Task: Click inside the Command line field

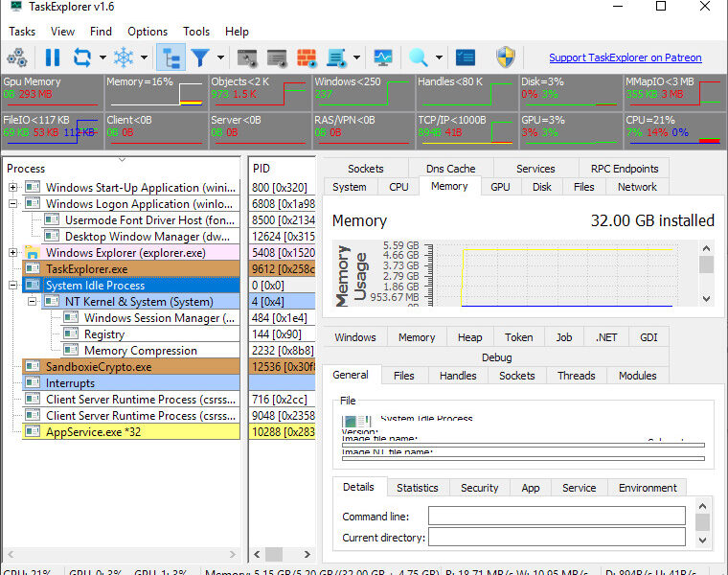Action: 556,517
